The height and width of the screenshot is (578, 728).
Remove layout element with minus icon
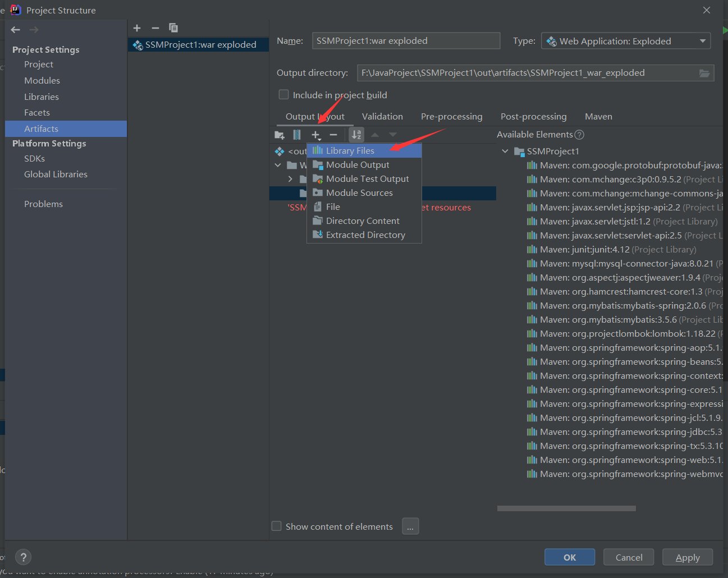coord(333,135)
